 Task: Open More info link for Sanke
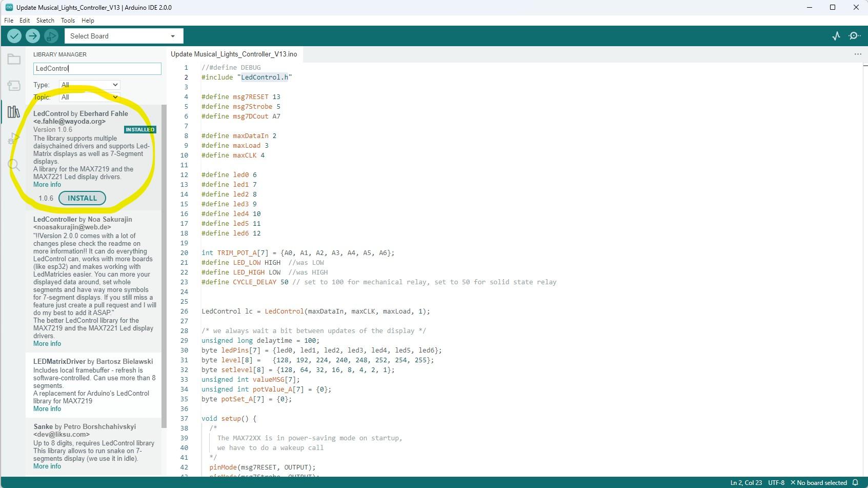(47, 466)
